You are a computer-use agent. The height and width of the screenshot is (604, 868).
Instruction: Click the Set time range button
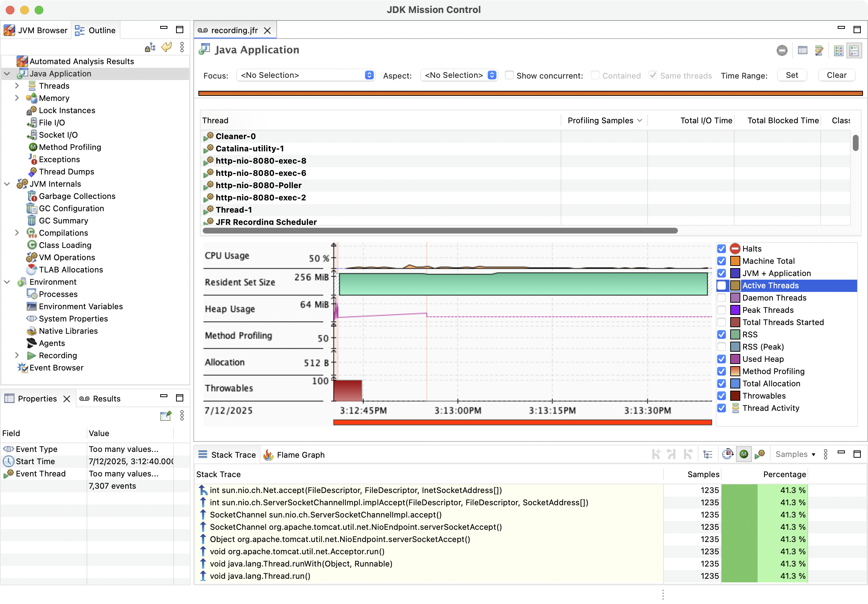pos(792,75)
